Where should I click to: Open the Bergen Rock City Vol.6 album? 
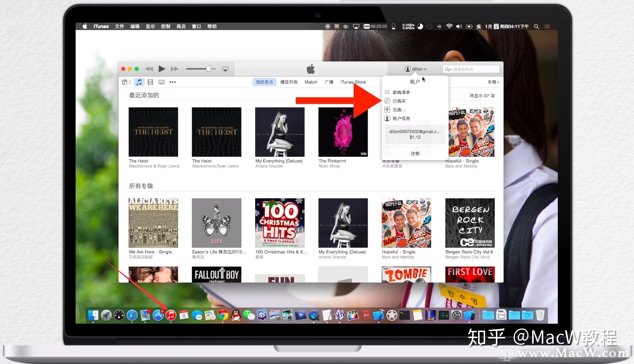click(470, 223)
